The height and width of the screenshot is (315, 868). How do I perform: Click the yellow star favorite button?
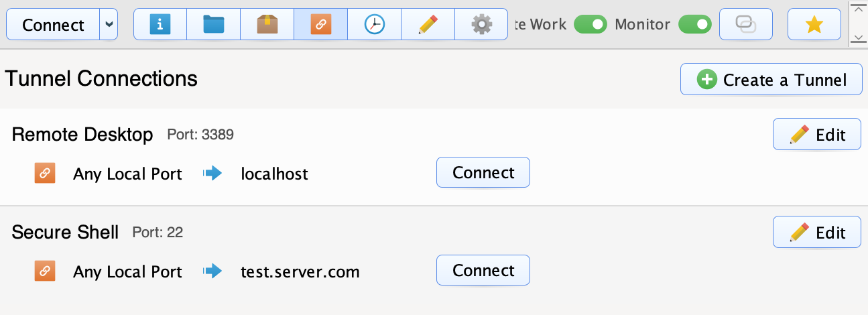[814, 25]
